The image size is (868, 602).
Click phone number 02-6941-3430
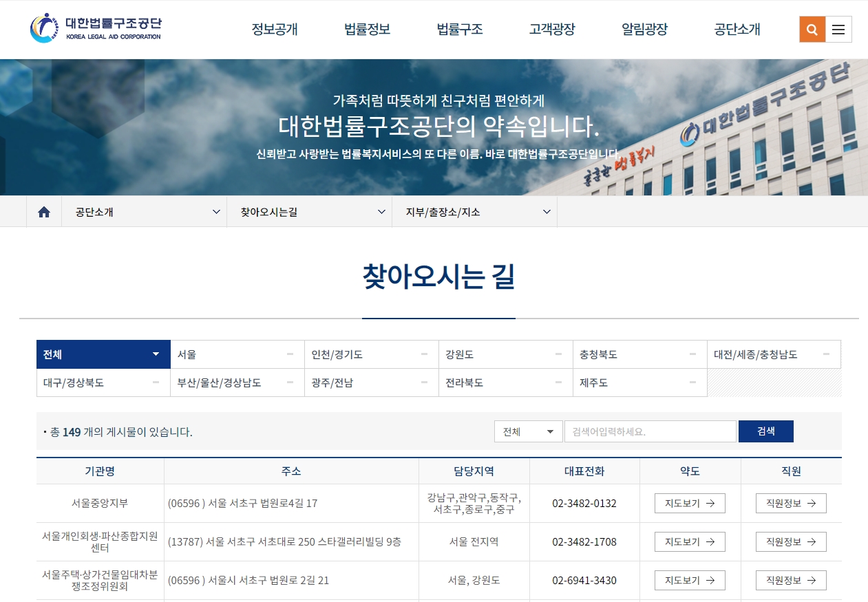pyautogui.click(x=584, y=580)
